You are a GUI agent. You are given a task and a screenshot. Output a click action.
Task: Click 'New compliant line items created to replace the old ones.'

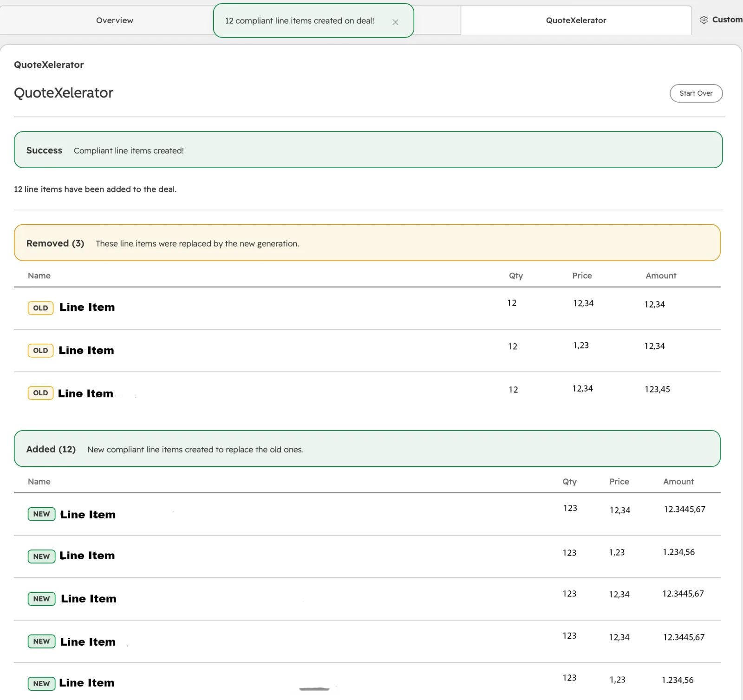pos(196,450)
